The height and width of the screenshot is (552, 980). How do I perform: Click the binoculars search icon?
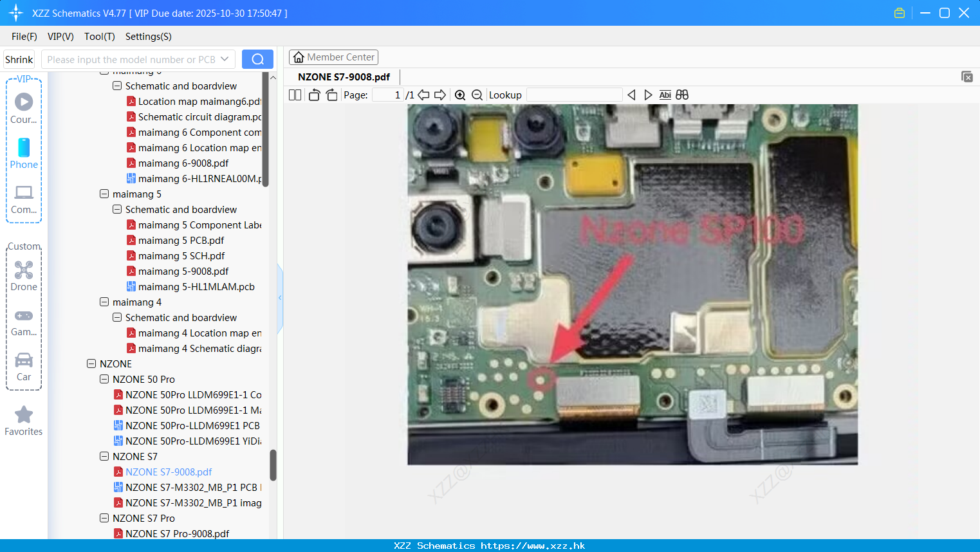(682, 95)
